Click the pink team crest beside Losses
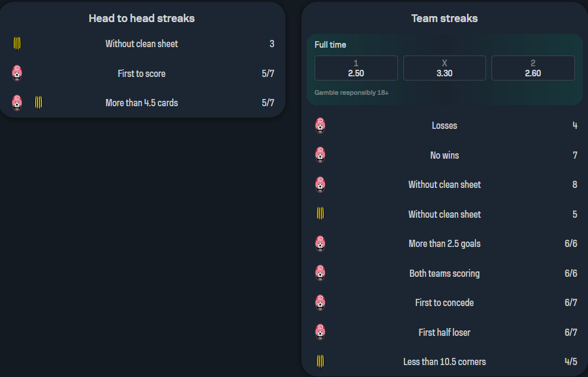The height and width of the screenshot is (377, 588). click(x=321, y=125)
